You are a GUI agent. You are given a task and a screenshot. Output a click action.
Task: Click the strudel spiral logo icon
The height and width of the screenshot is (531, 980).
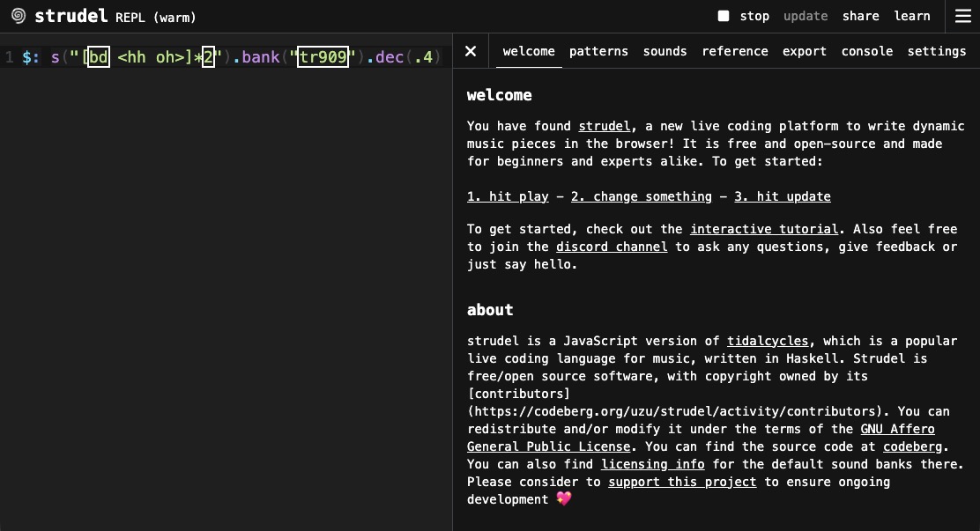pos(19,16)
